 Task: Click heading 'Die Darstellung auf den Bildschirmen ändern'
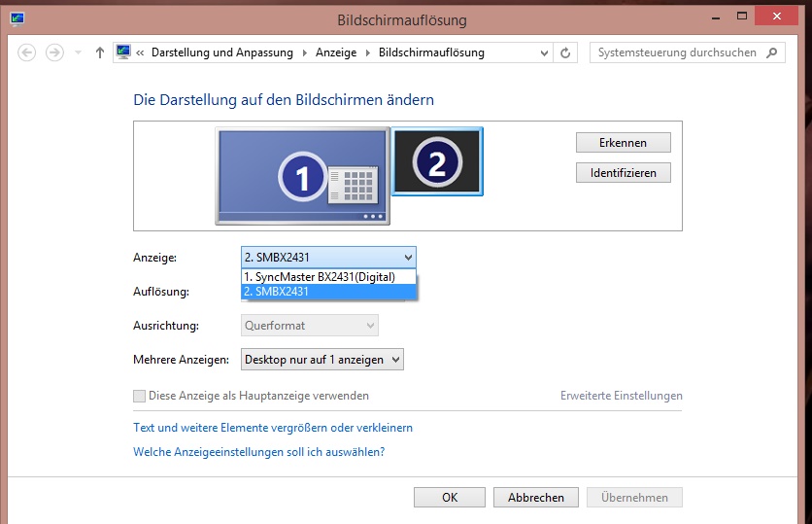(x=284, y=99)
